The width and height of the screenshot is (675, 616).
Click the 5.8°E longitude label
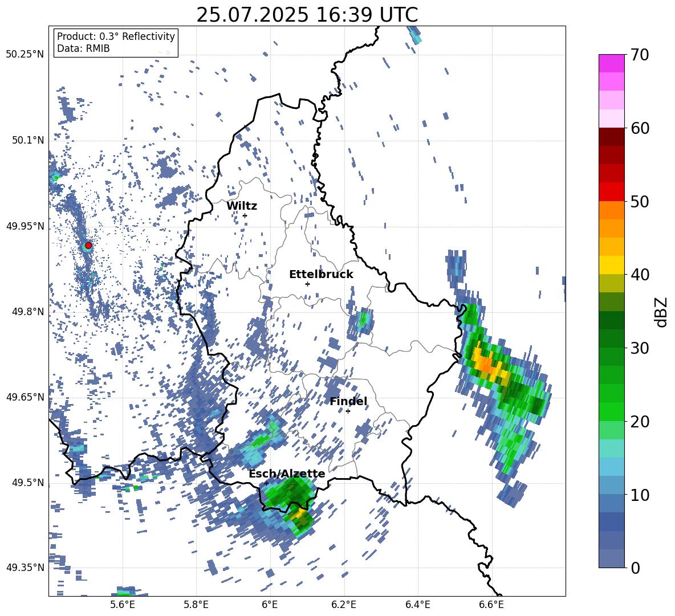click(x=196, y=605)
